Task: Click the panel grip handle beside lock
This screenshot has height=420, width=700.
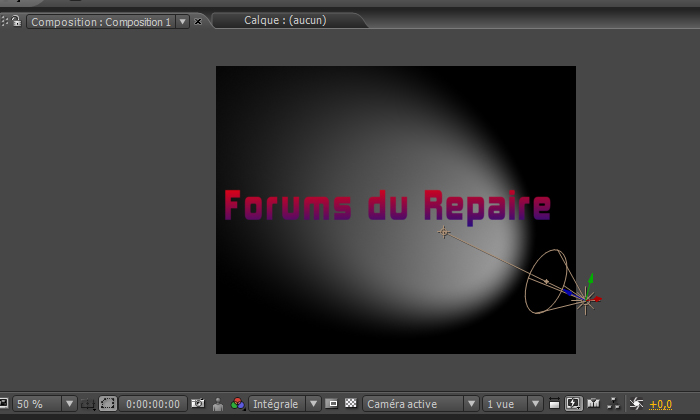Action: (x=4, y=21)
